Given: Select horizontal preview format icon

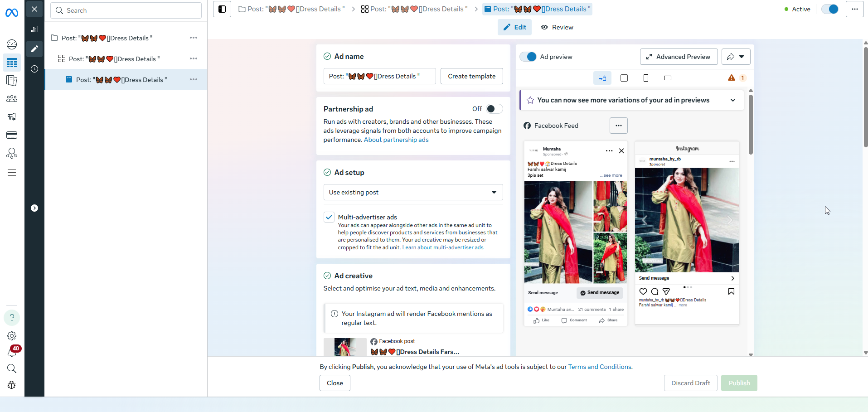Looking at the screenshot, I should (x=668, y=78).
